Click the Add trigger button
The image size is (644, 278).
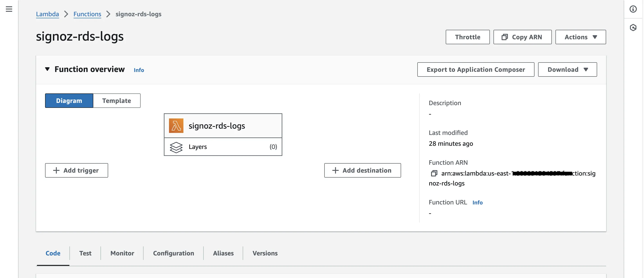click(x=76, y=171)
